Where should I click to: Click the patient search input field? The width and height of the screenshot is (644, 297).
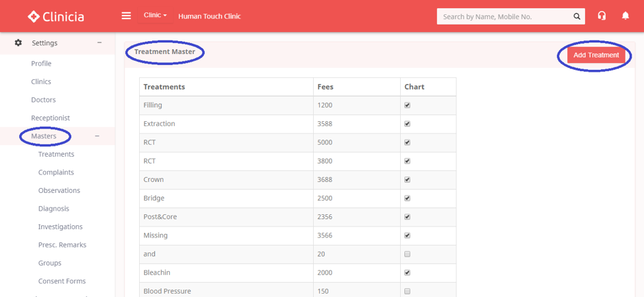click(504, 16)
